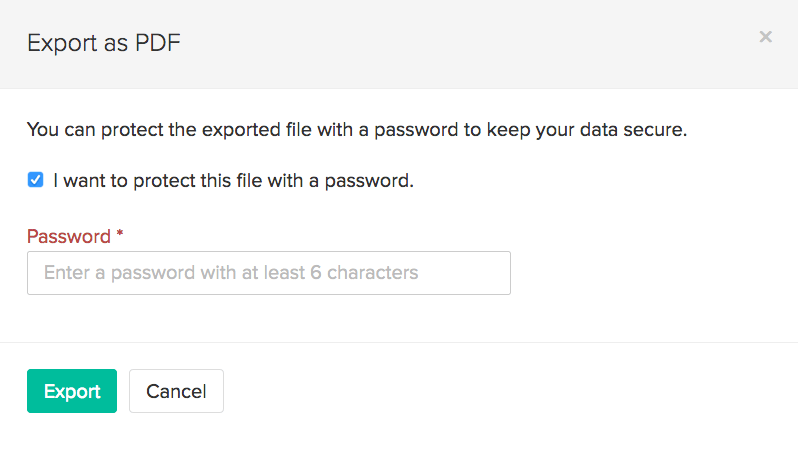This screenshot has width=798, height=458.
Task: Select the Cancel button beside Export
Action: [x=176, y=391]
